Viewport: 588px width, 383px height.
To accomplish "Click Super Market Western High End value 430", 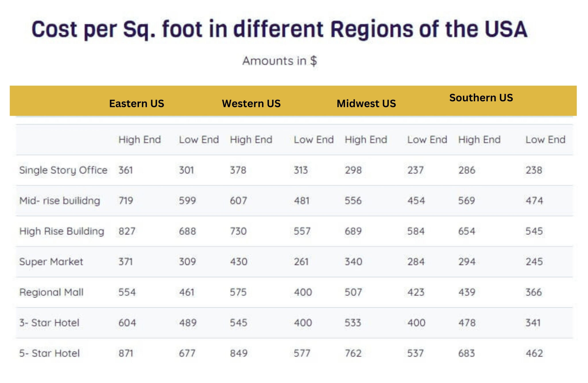I will coord(238,262).
